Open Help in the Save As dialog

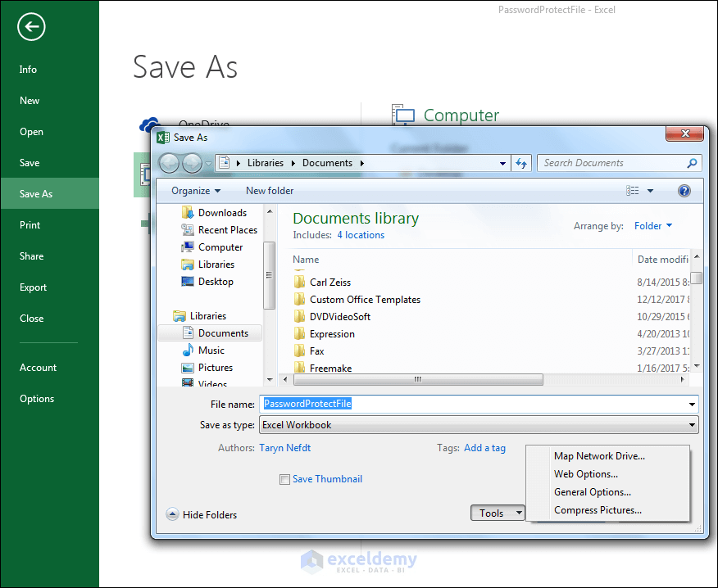click(684, 191)
